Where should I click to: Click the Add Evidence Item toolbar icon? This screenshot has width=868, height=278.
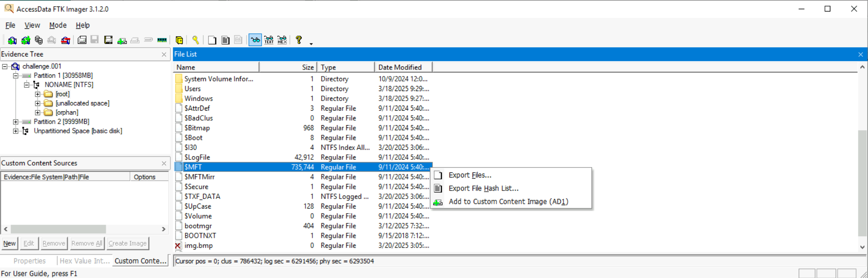[12, 40]
